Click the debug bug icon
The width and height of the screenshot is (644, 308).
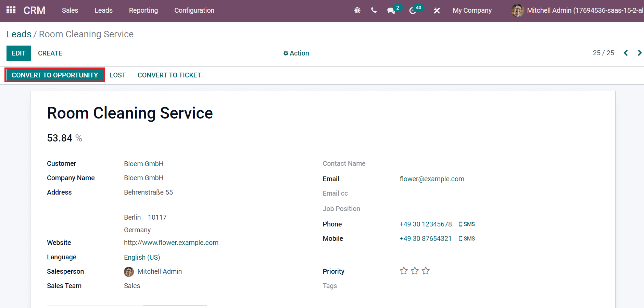[357, 10]
